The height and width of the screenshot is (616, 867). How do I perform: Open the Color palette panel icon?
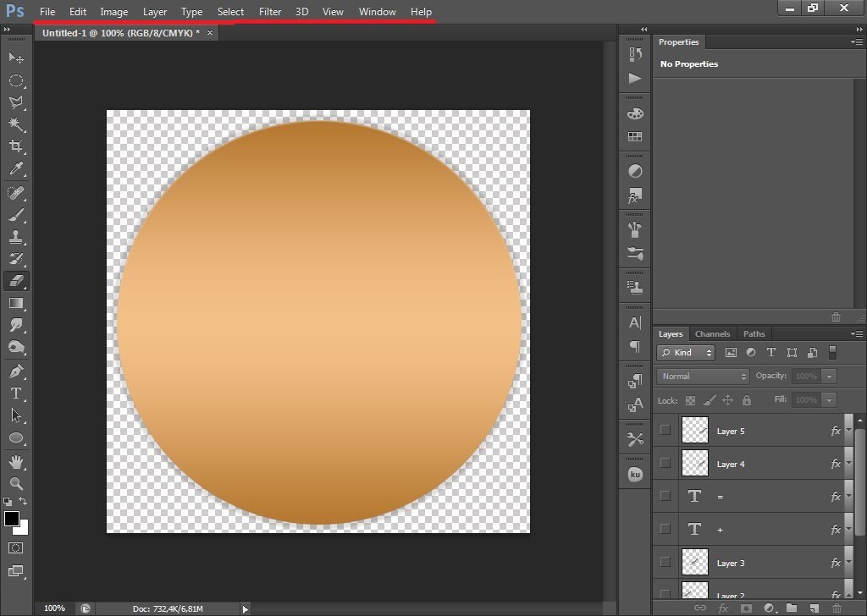pyautogui.click(x=635, y=113)
